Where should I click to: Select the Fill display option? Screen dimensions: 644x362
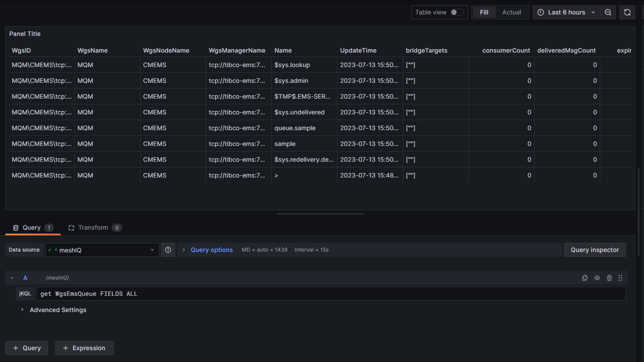(x=484, y=12)
